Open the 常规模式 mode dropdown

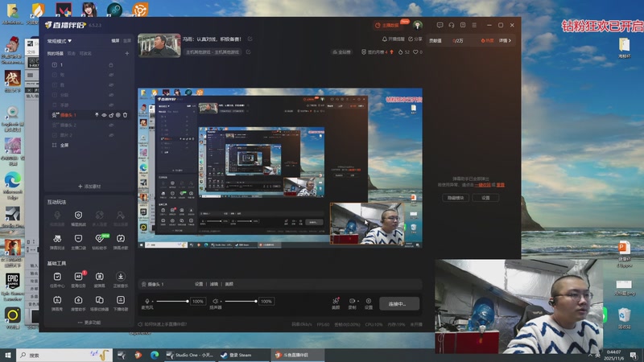tap(59, 41)
